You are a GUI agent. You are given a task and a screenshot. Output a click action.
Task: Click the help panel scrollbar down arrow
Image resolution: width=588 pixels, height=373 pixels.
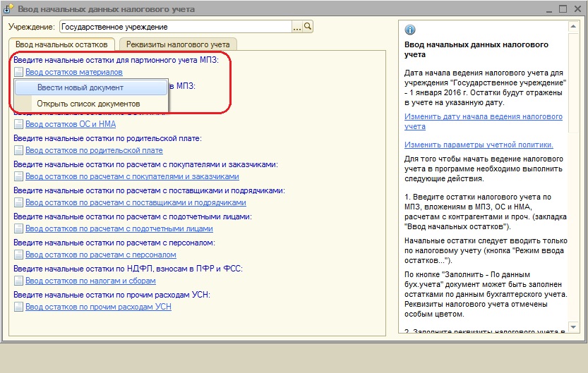572,328
